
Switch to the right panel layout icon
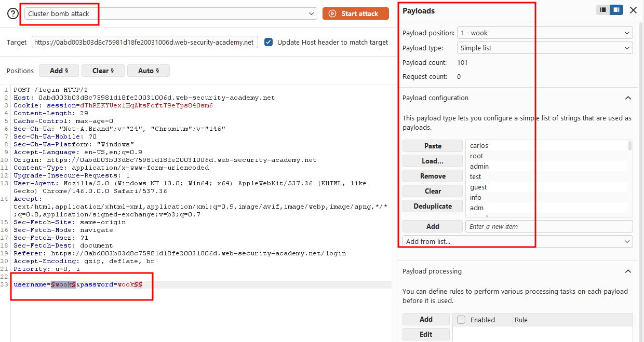(616, 10)
